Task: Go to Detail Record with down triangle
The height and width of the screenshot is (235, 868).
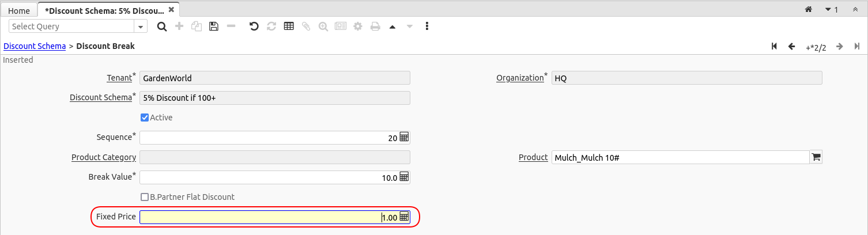Action: 410,26
